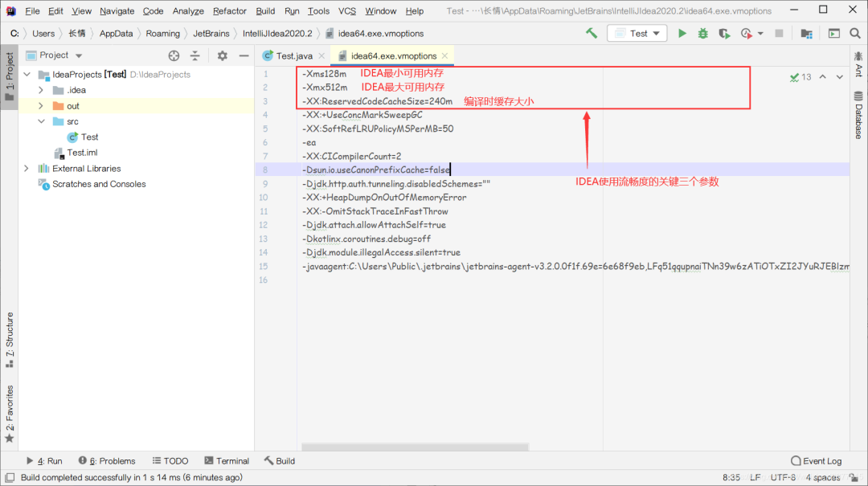Close the idea64.exe.vmoptions tab

point(444,56)
